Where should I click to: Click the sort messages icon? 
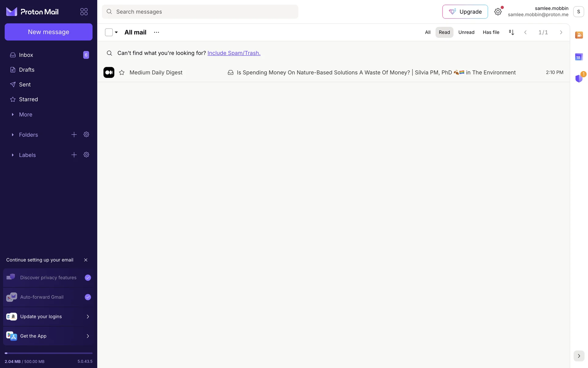tap(511, 32)
